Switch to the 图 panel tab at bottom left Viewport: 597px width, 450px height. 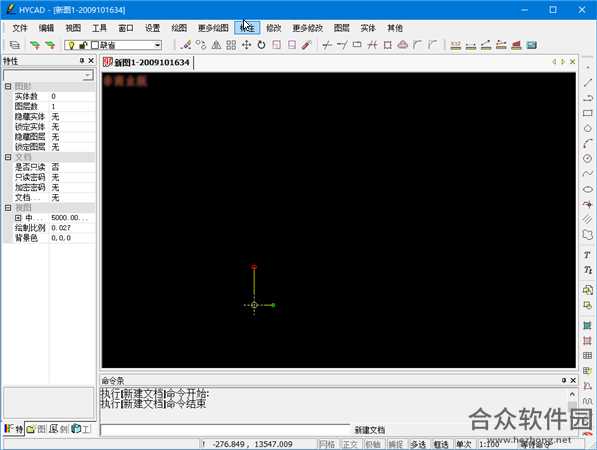click(x=36, y=429)
